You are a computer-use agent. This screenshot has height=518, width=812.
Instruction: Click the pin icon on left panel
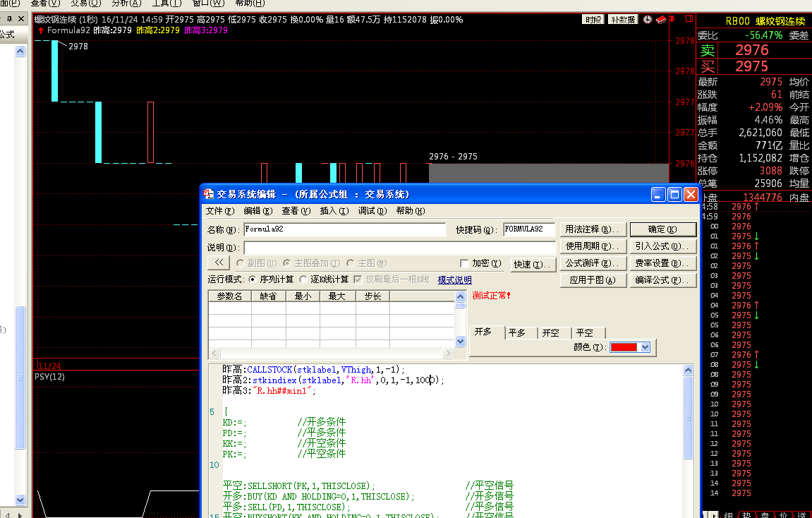[9, 18]
